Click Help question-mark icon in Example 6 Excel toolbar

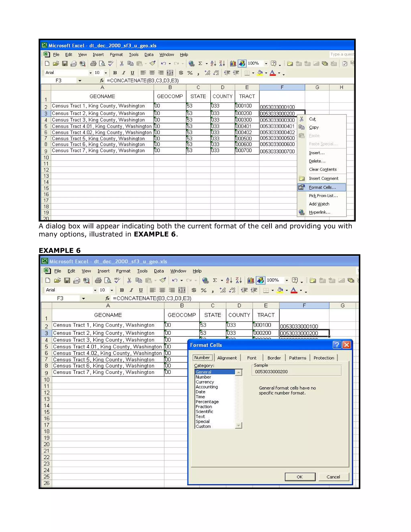(295, 280)
